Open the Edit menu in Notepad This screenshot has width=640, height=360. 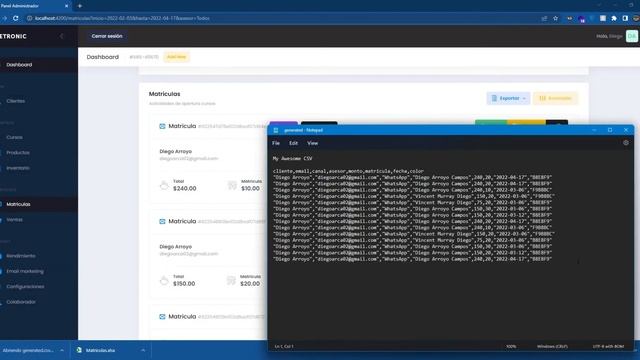click(293, 143)
